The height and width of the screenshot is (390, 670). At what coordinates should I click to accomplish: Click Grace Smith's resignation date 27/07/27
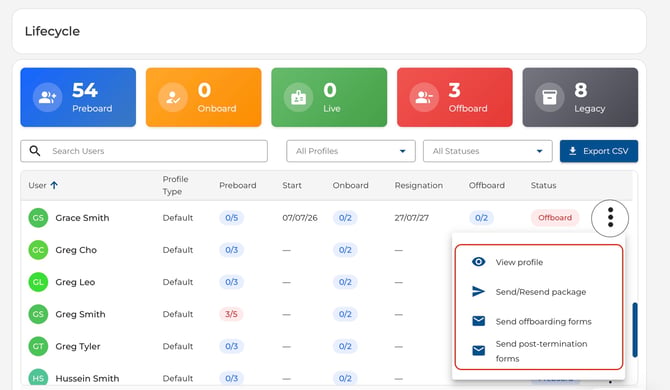(411, 218)
